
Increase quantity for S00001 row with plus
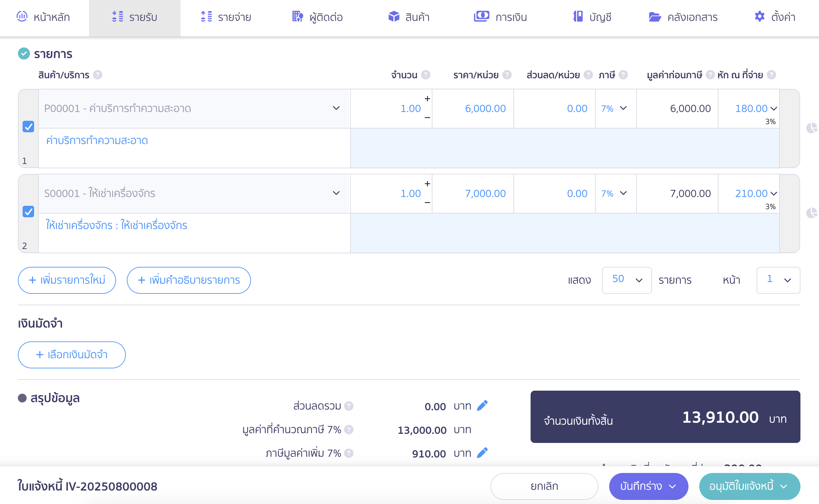click(427, 184)
